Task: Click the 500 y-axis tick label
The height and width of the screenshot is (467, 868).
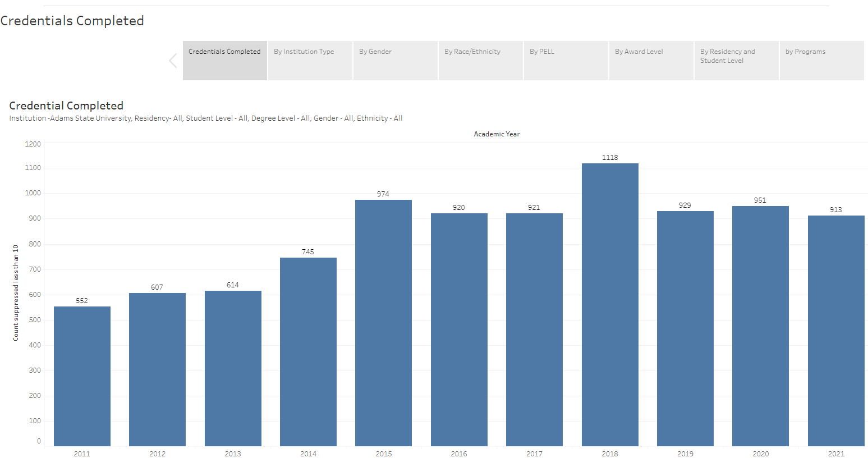Action: pos(35,320)
